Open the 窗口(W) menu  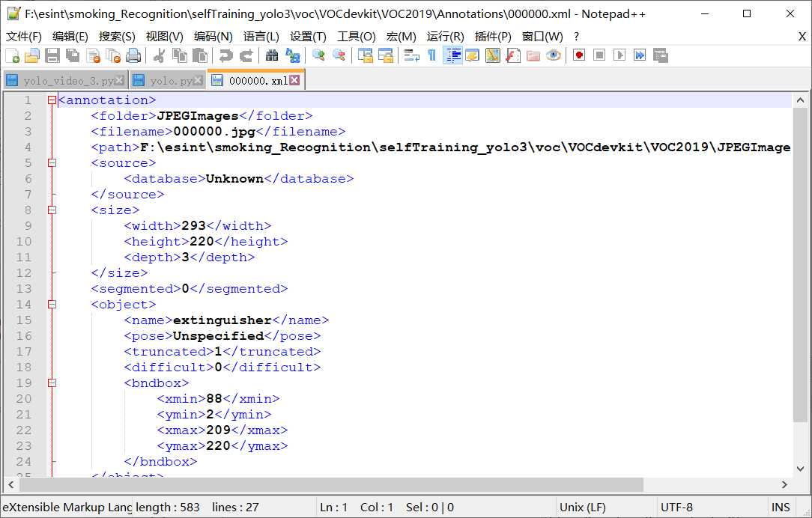542,36
